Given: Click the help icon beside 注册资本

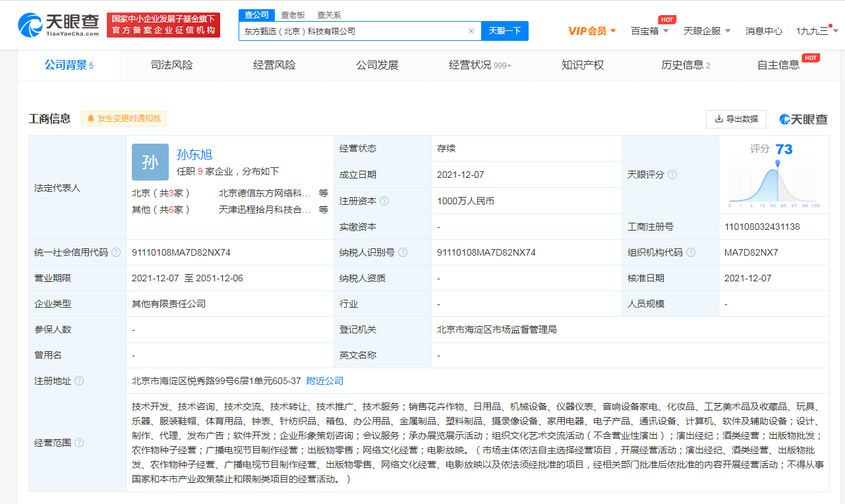Looking at the screenshot, I should click(384, 201).
